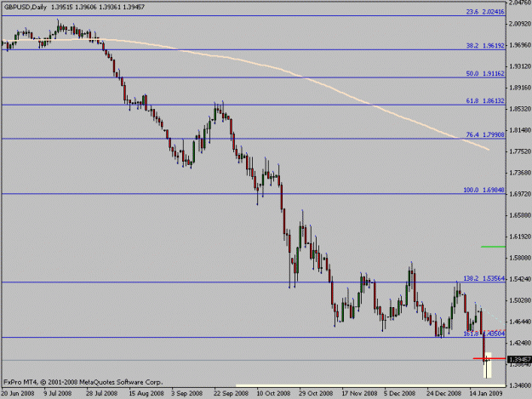Click the 20 Jun 2008 date label
The image size is (532, 399).
coord(18,393)
